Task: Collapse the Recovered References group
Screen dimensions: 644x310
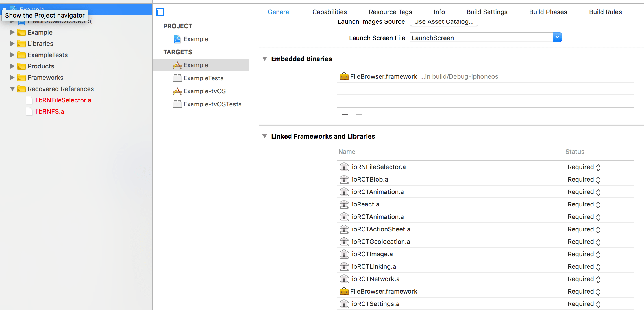Action: coord(12,89)
